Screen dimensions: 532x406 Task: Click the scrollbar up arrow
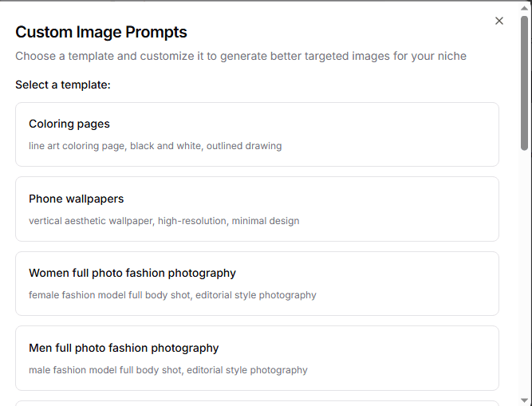coord(524,8)
